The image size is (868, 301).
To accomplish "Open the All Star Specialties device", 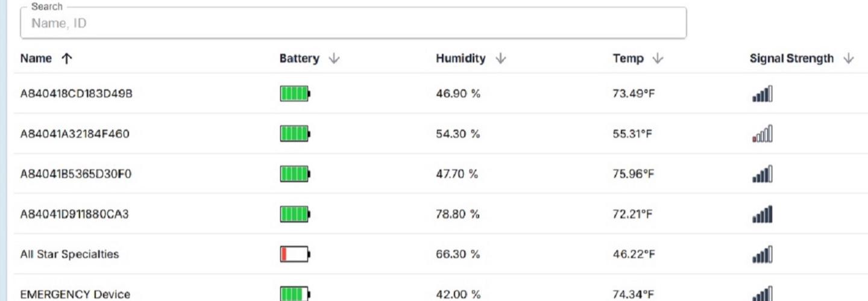I will 69,255.
